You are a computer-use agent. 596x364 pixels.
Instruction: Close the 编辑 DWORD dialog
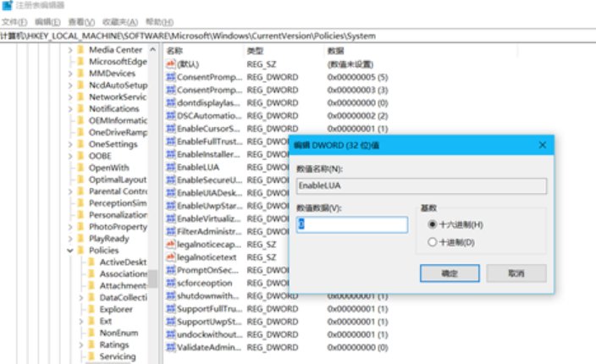click(543, 145)
